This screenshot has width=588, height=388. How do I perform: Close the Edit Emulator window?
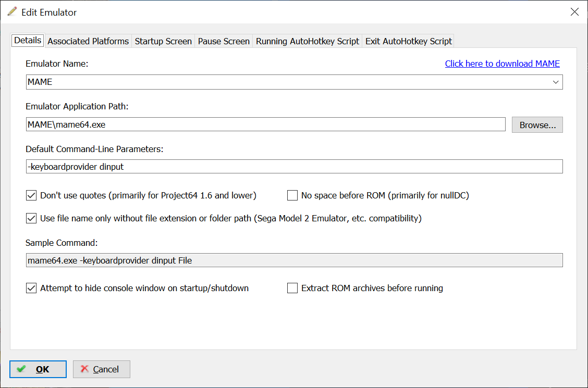[x=574, y=12]
